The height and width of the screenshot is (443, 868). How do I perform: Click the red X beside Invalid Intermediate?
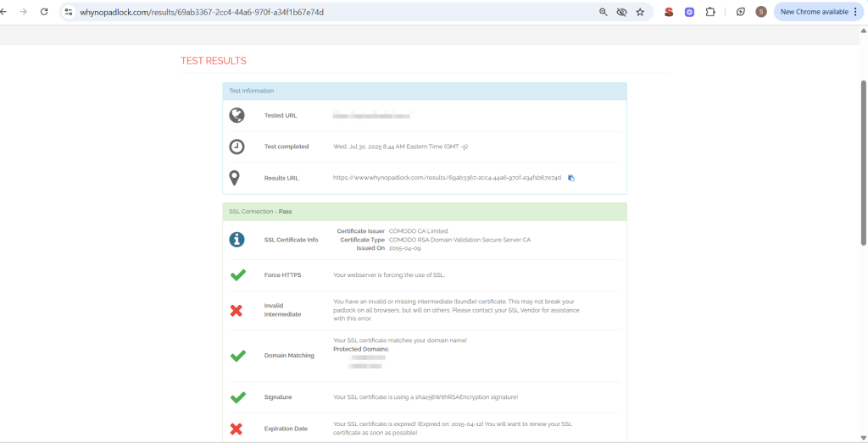[237, 311]
